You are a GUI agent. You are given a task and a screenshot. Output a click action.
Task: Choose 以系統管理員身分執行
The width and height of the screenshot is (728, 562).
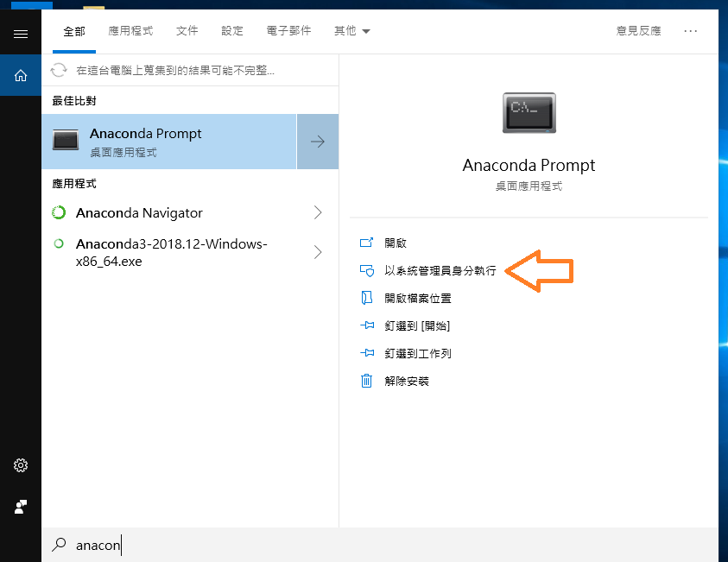tap(440, 270)
